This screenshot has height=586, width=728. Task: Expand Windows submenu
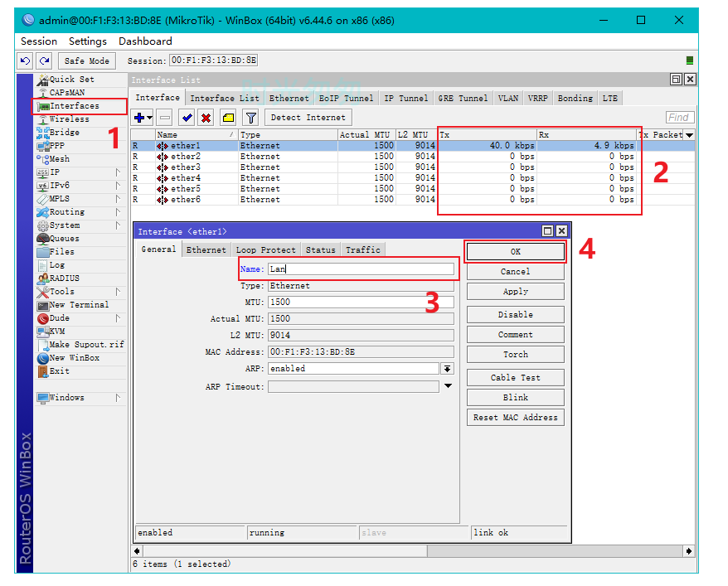point(118,398)
